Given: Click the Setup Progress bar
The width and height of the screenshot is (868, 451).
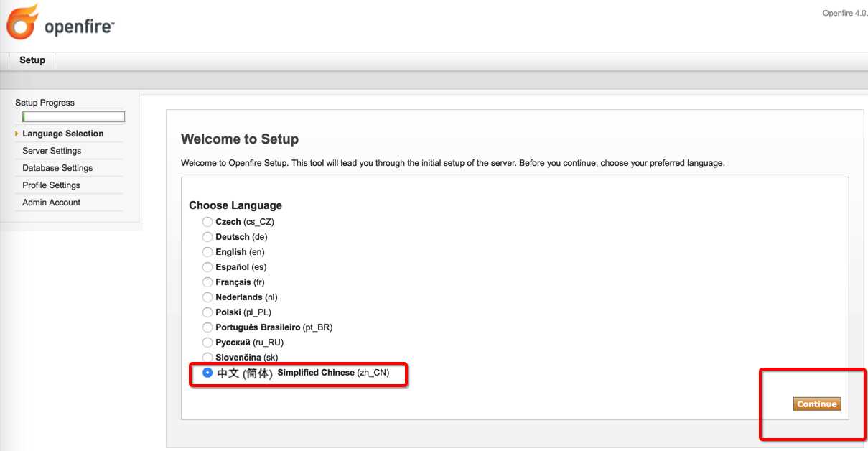Looking at the screenshot, I should [x=73, y=117].
